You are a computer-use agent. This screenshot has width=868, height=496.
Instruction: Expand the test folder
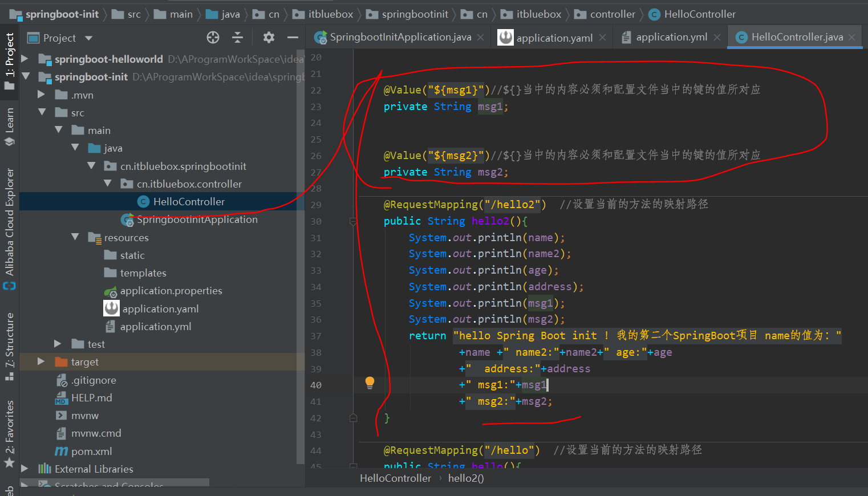tap(58, 343)
